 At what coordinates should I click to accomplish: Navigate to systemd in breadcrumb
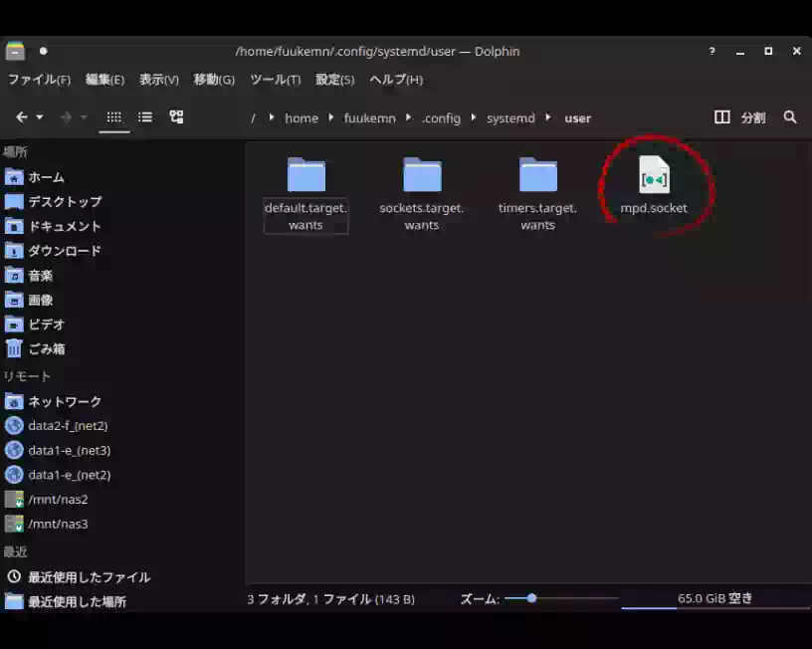(510, 118)
